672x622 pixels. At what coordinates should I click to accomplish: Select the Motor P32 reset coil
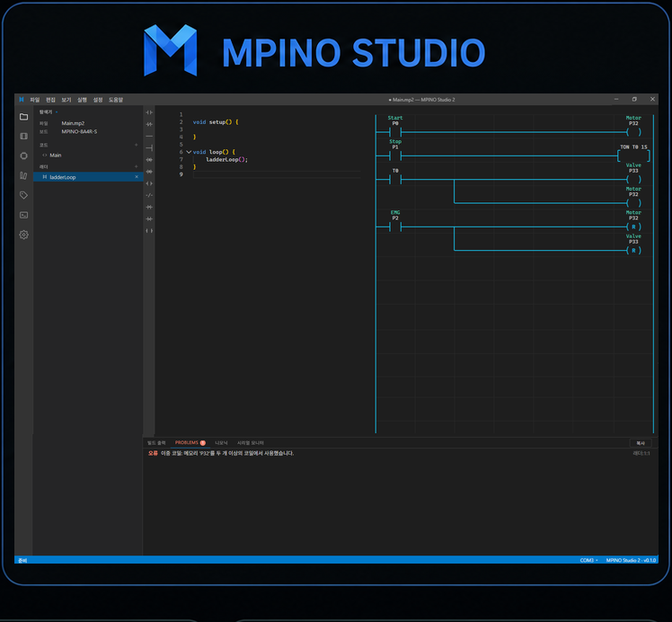coord(633,227)
